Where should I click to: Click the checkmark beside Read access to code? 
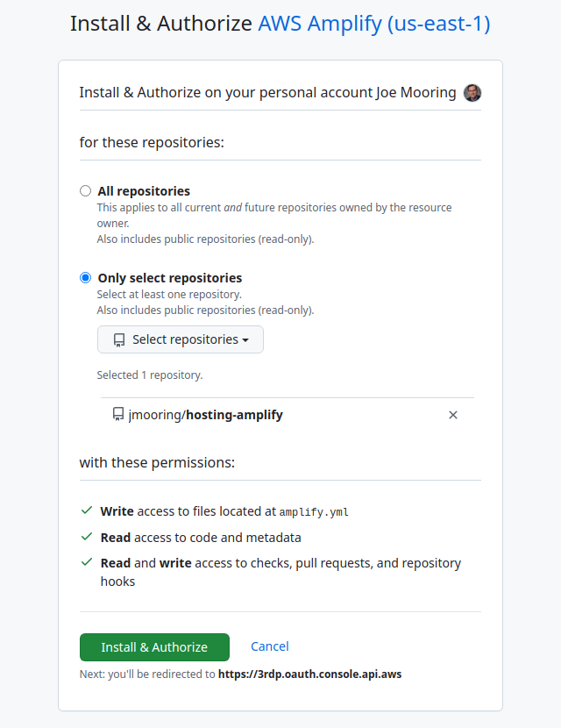point(86,537)
